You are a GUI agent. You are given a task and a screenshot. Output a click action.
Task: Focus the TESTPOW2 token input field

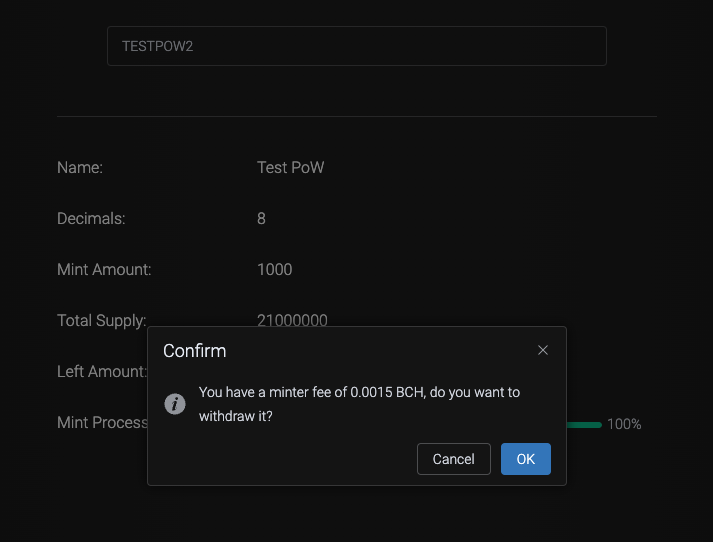356,46
